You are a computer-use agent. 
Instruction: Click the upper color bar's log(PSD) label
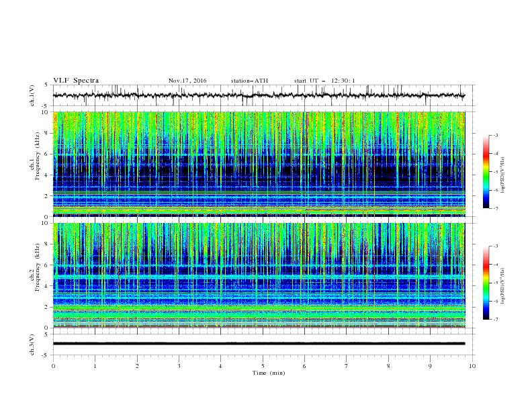click(503, 175)
